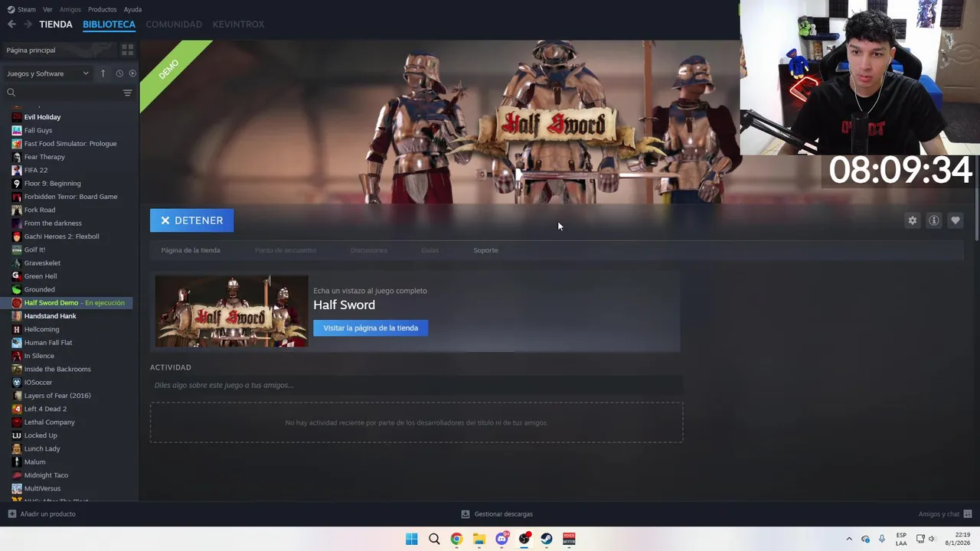Go forward with the right arrow
The width and height of the screenshot is (980, 551).
(28, 24)
